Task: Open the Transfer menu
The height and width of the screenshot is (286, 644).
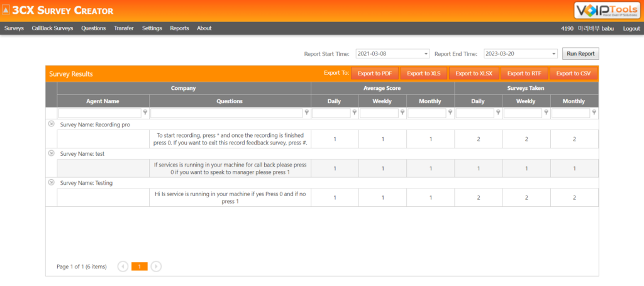Action: pyautogui.click(x=124, y=28)
